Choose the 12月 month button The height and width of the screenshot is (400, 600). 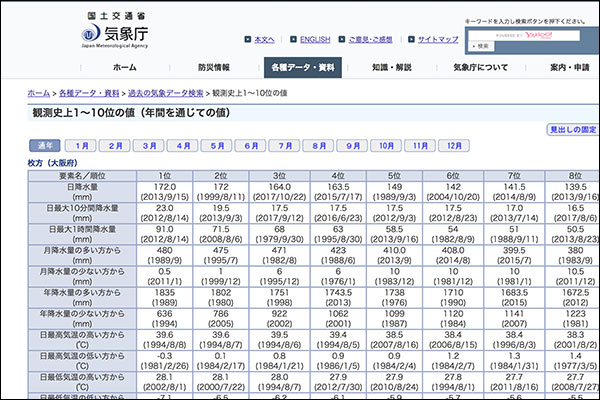(x=454, y=146)
